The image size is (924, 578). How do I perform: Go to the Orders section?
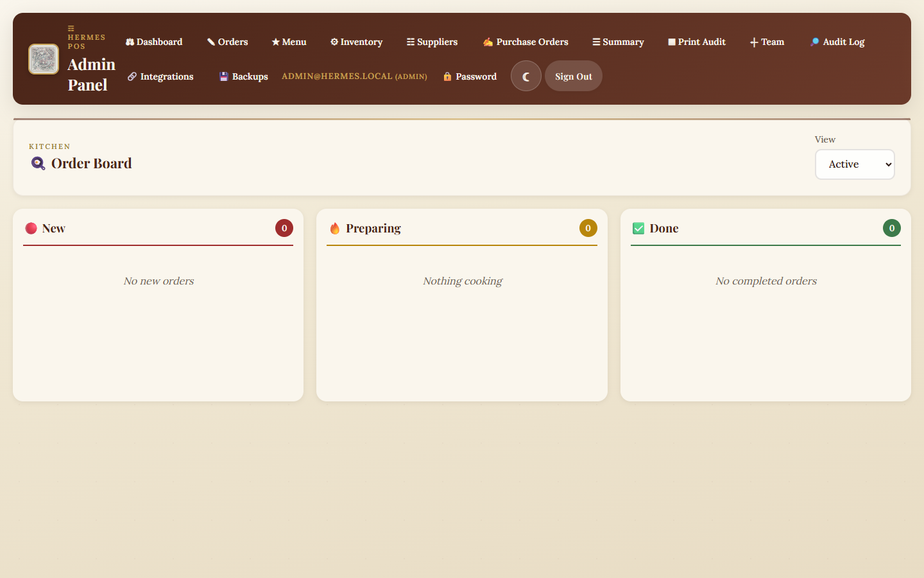point(227,42)
